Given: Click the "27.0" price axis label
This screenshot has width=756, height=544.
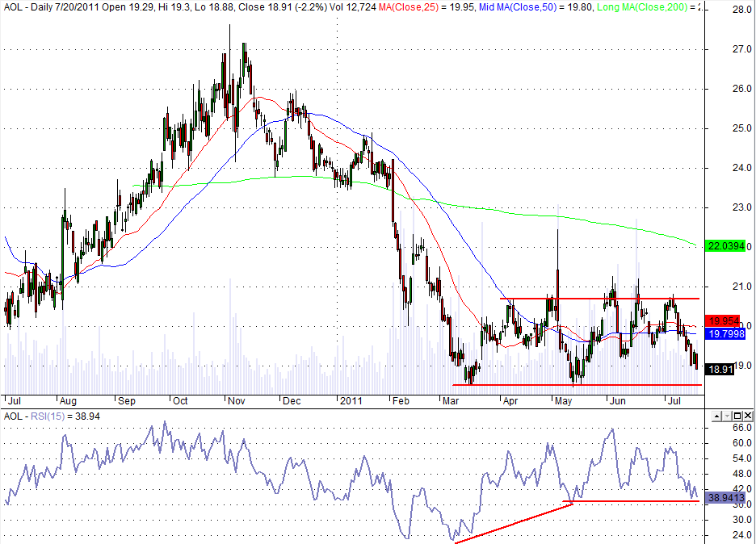Looking at the screenshot, I should coord(742,49).
